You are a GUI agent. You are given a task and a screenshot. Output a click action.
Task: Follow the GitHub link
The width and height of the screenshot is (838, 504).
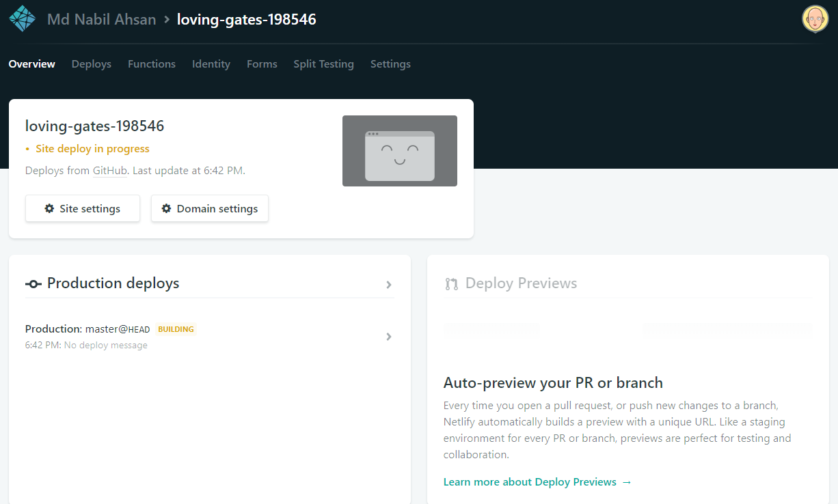110,170
